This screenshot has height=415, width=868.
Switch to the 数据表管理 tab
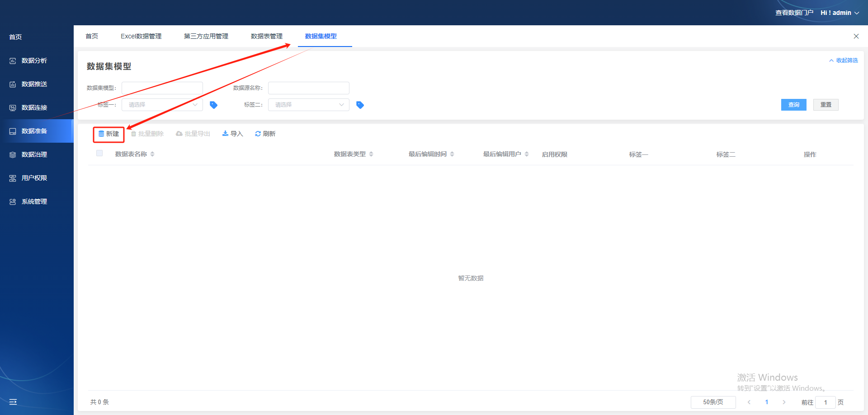pos(267,36)
